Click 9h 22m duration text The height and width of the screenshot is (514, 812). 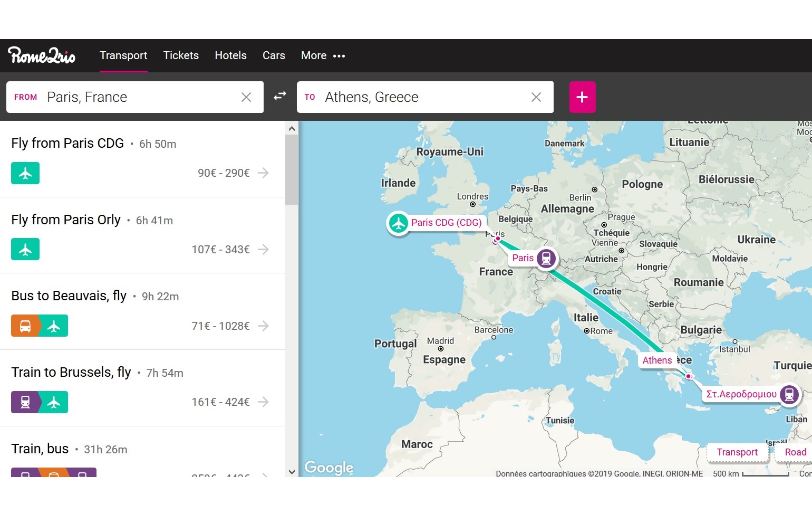[x=160, y=297]
